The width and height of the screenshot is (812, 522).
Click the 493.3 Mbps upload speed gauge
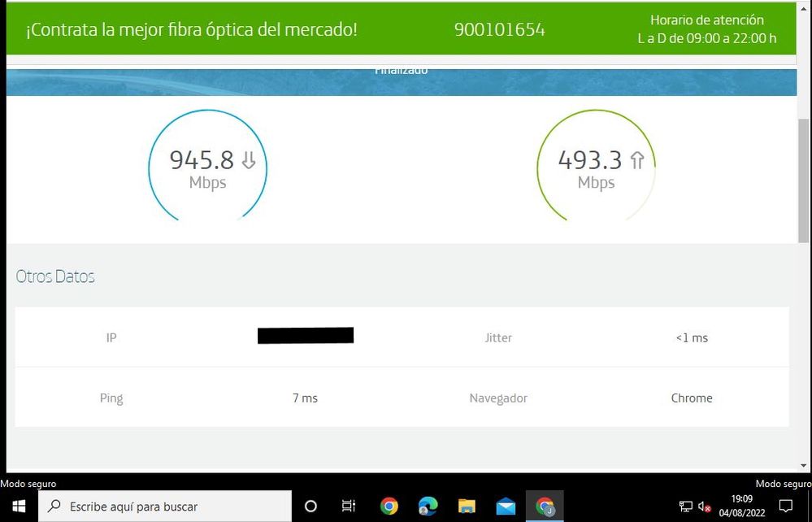[597, 167]
